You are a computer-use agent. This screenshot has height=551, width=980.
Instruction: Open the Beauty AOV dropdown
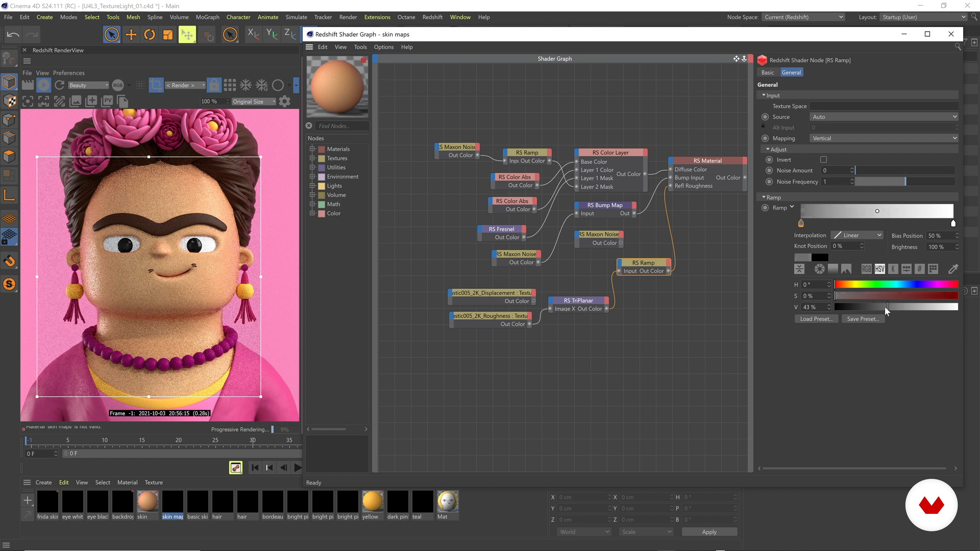coord(88,85)
